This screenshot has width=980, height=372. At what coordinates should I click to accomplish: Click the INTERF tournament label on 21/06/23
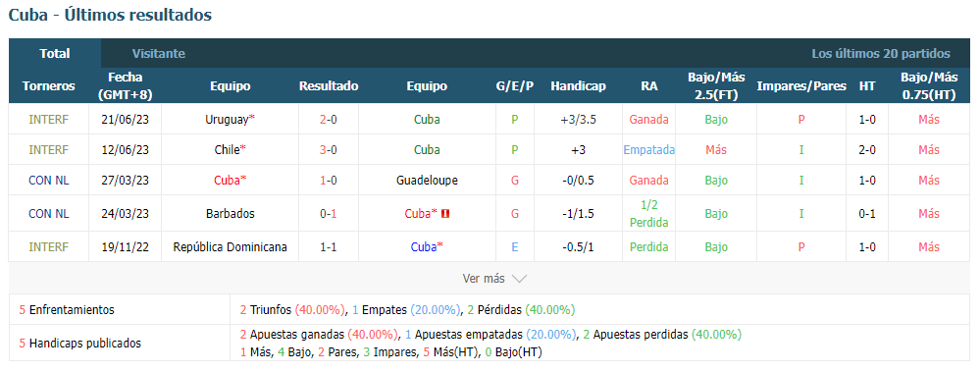click(49, 120)
